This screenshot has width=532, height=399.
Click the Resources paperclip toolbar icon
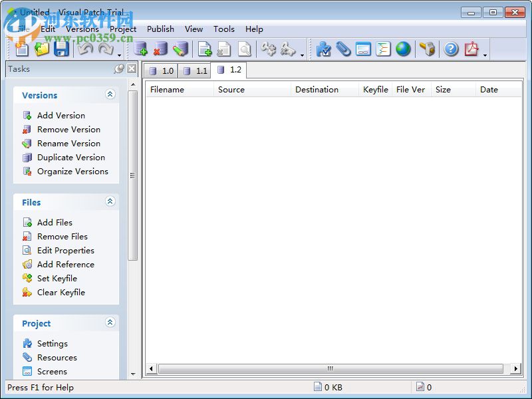[343, 49]
